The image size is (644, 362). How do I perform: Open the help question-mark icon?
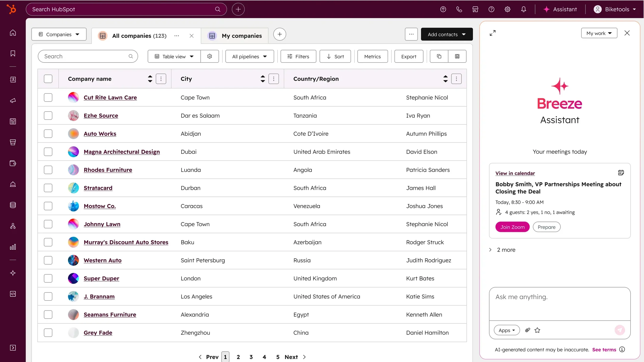[x=491, y=9]
